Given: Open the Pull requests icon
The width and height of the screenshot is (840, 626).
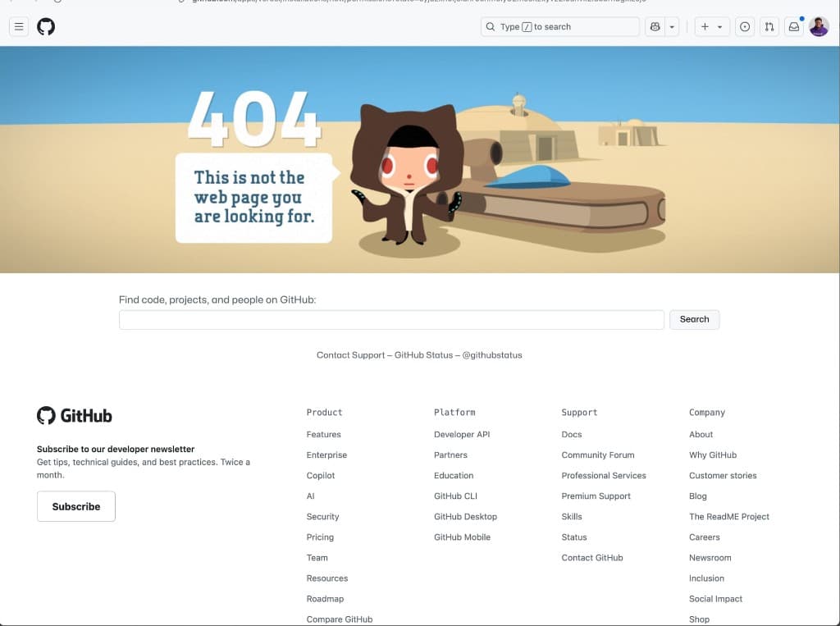Looking at the screenshot, I should point(769,27).
